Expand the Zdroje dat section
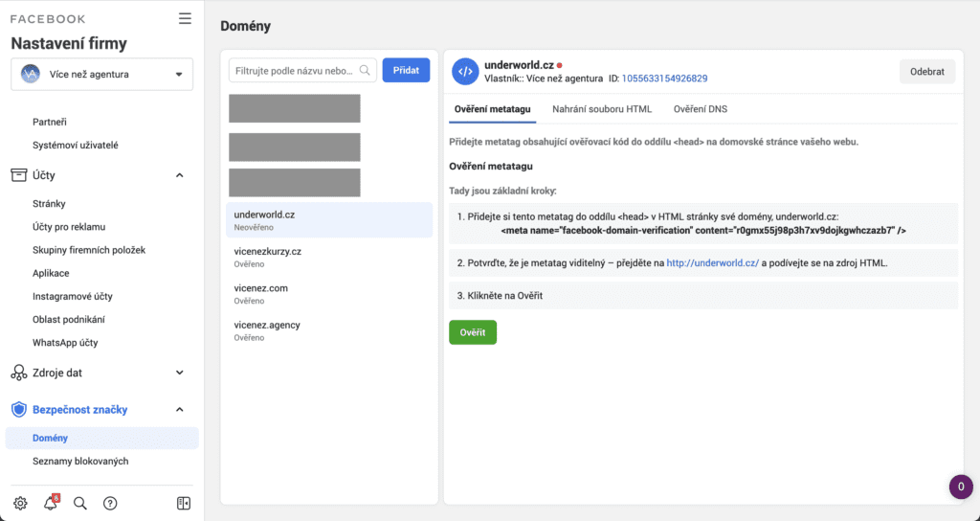This screenshot has height=521, width=980. [x=179, y=373]
